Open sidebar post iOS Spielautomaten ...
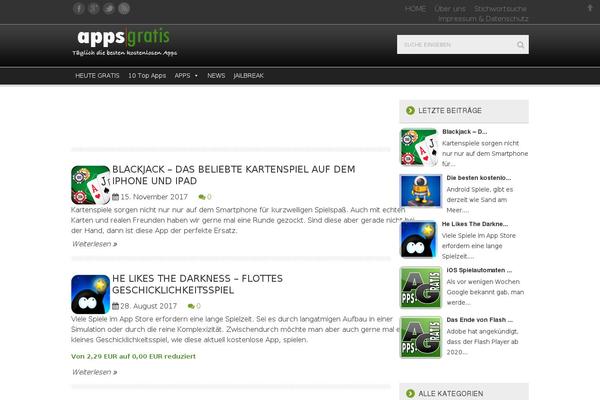This screenshot has width=600, height=400. tap(479, 270)
